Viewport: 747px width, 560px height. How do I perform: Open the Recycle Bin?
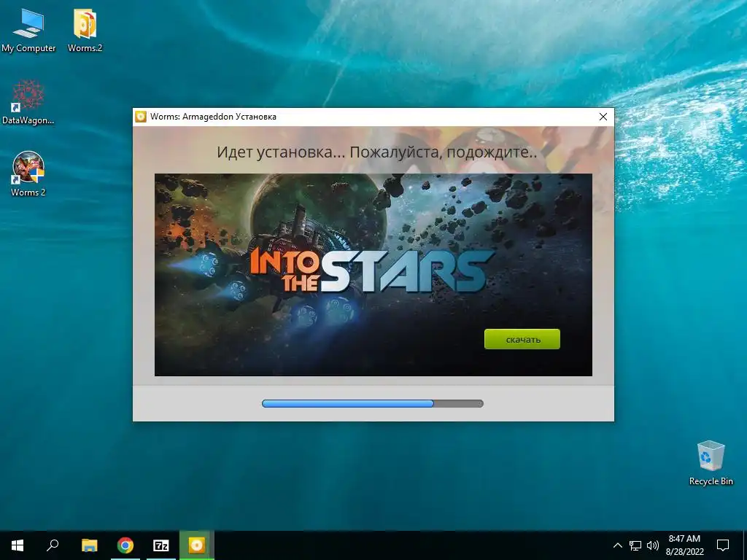[x=711, y=463]
